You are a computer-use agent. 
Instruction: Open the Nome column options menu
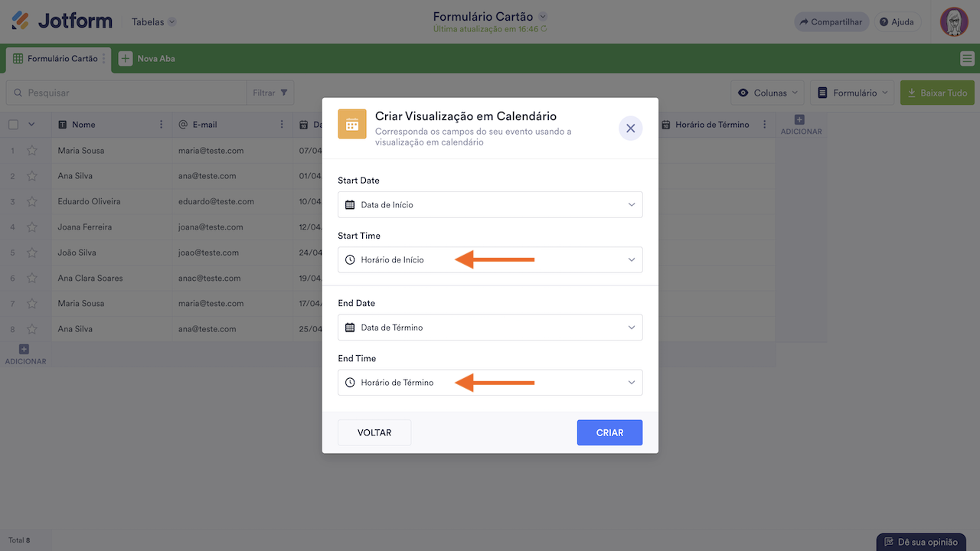pos(161,125)
